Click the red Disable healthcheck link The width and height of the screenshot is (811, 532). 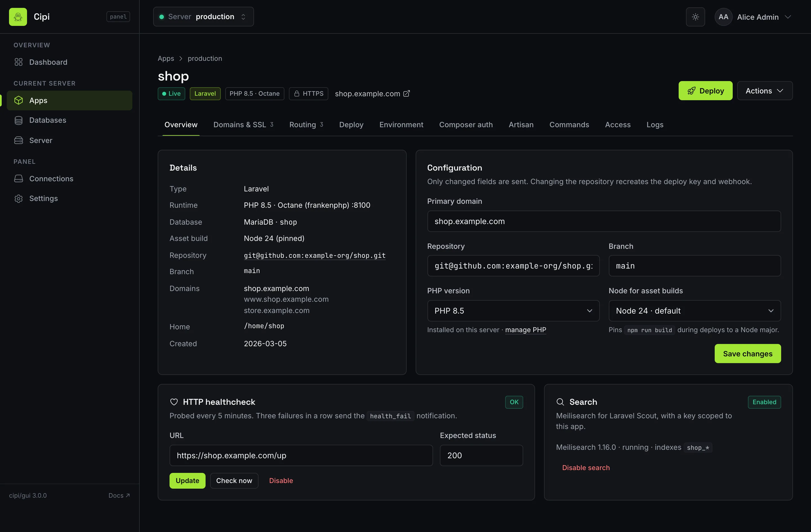(x=281, y=480)
